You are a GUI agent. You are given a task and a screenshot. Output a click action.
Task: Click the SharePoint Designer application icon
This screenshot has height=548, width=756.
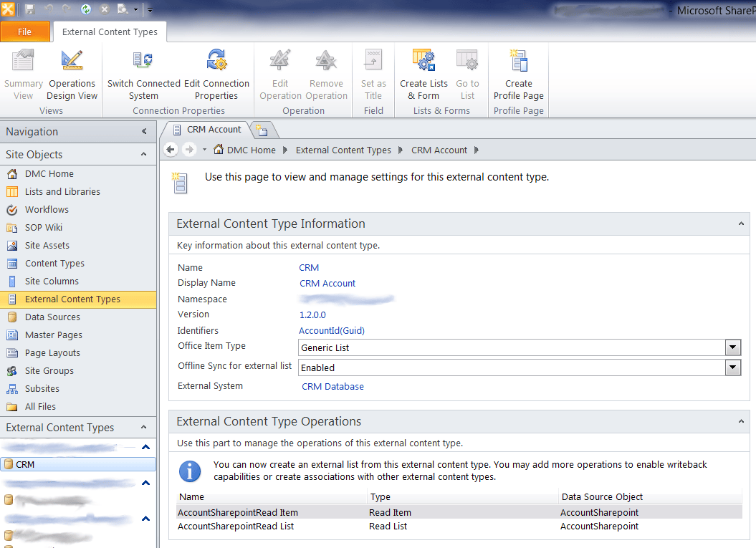click(x=8, y=9)
